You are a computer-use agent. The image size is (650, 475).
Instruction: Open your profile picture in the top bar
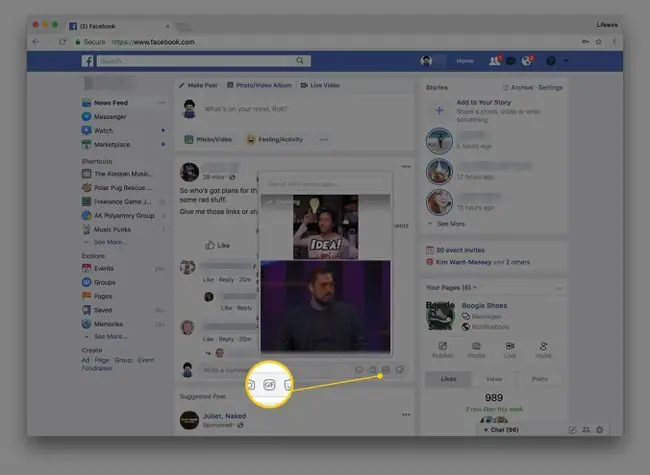[x=426, y=61]
